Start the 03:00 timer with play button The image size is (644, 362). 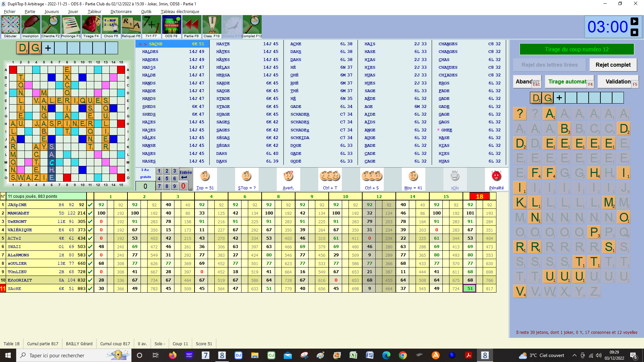pos(634,21)
